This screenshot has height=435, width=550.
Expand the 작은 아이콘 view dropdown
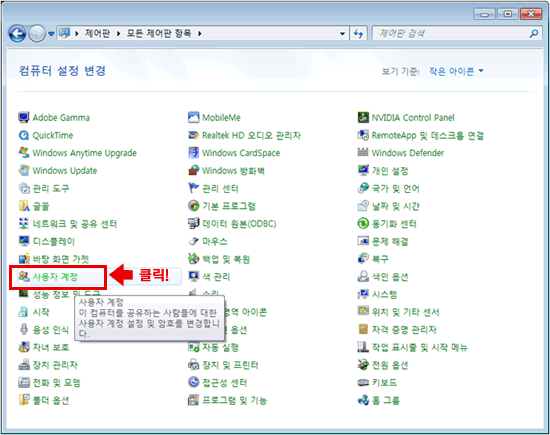456,71
